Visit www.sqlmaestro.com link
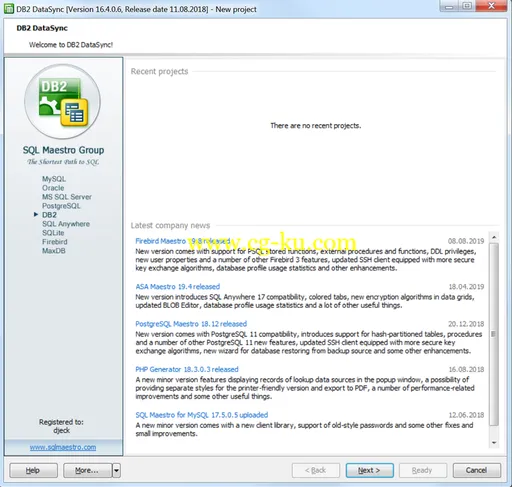Image resolution: width=512 pixels, height=487 pixels. tap(63, 447)
